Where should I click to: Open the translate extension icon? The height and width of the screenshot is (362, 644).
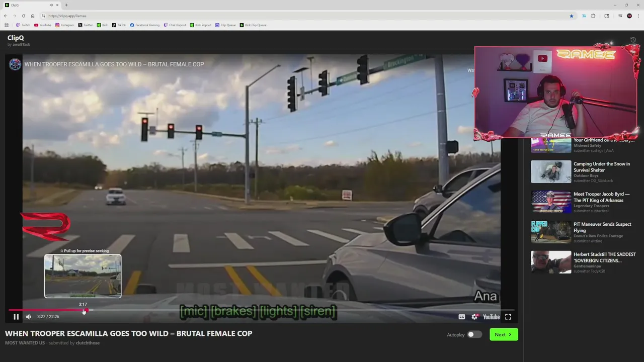point(584,16)
